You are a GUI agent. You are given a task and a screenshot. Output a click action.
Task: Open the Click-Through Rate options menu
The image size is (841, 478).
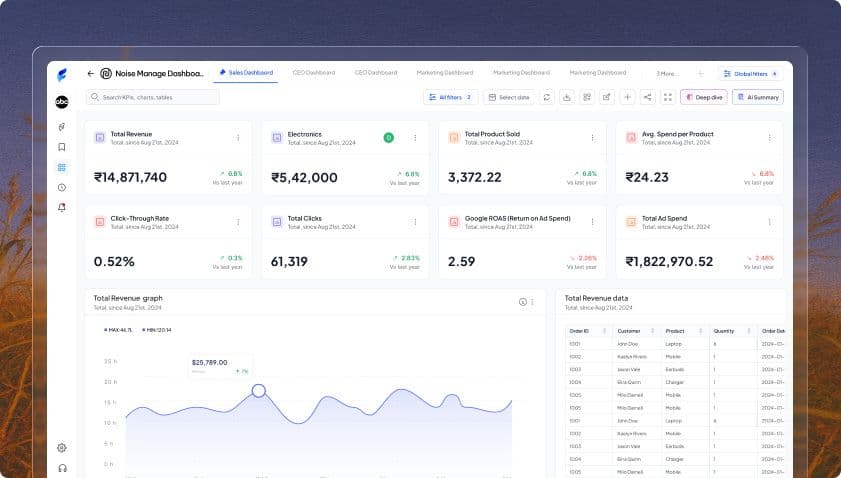click(x=238, y=222)
